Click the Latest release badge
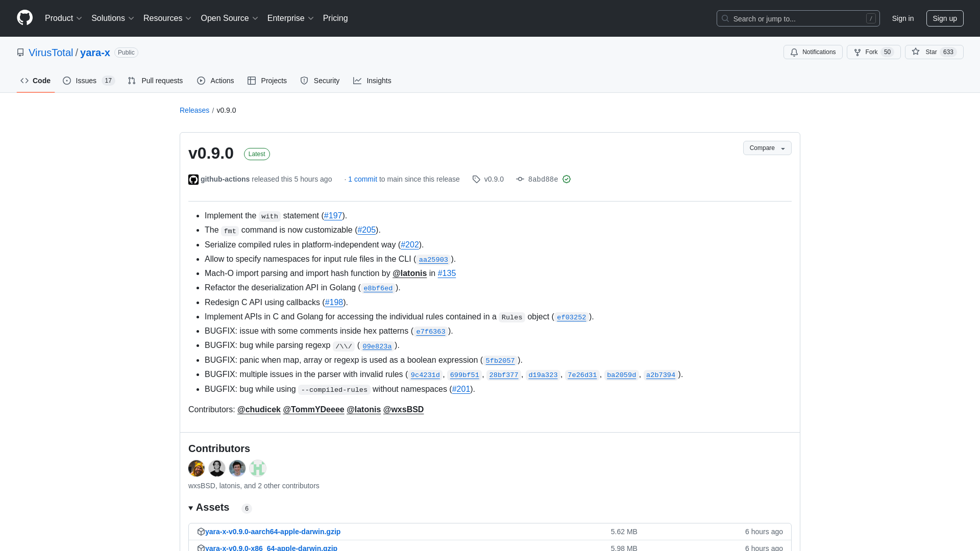Image resolution: width=980 pixels, height=551 pixels. coord(257,154)
